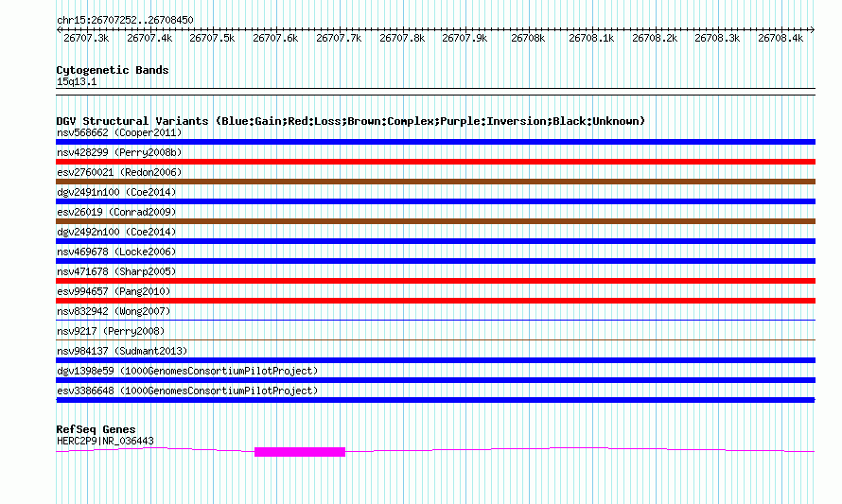842x504 pixels.
Task: Click the nsv568662 (Cooper2011) blue gain bar
Action: coord(435,142)
